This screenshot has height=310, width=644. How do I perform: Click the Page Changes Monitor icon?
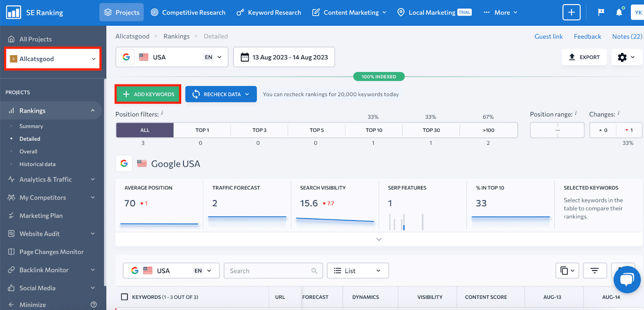11,252
